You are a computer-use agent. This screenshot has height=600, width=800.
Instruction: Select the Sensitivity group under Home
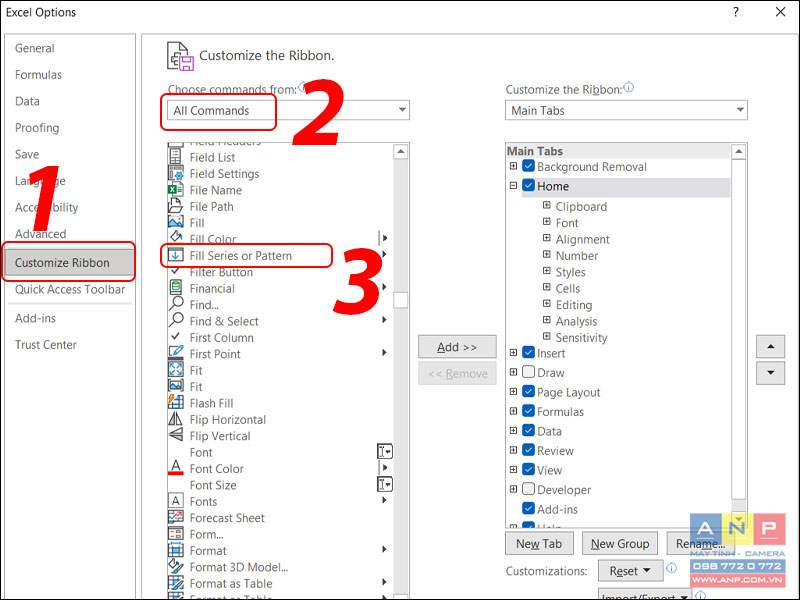[x=581, y=337]
